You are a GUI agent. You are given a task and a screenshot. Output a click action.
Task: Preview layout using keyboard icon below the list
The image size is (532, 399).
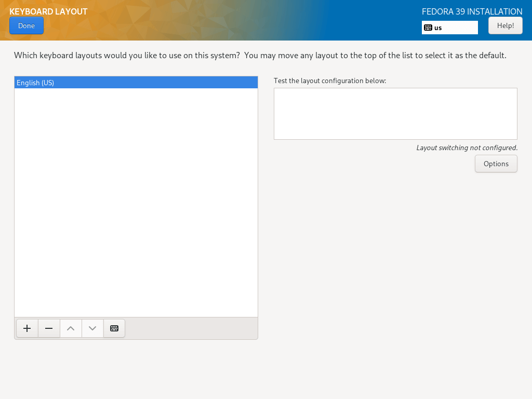pyautogui.click(x=114, y=328)
